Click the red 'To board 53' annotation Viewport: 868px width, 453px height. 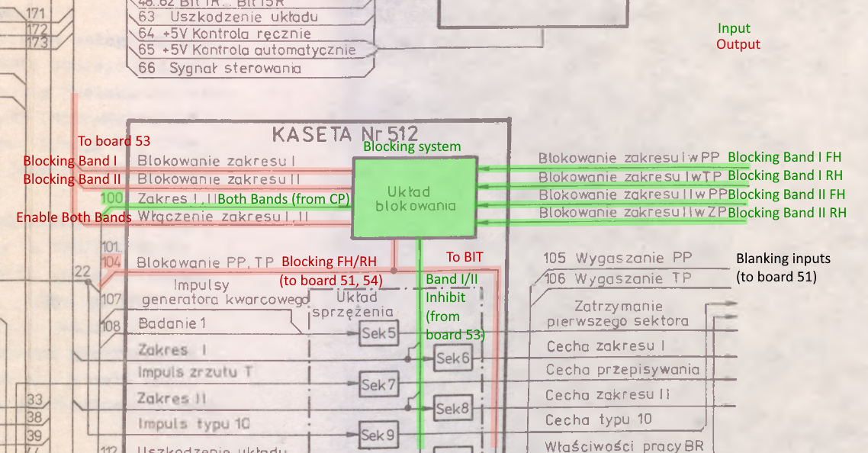114,141
